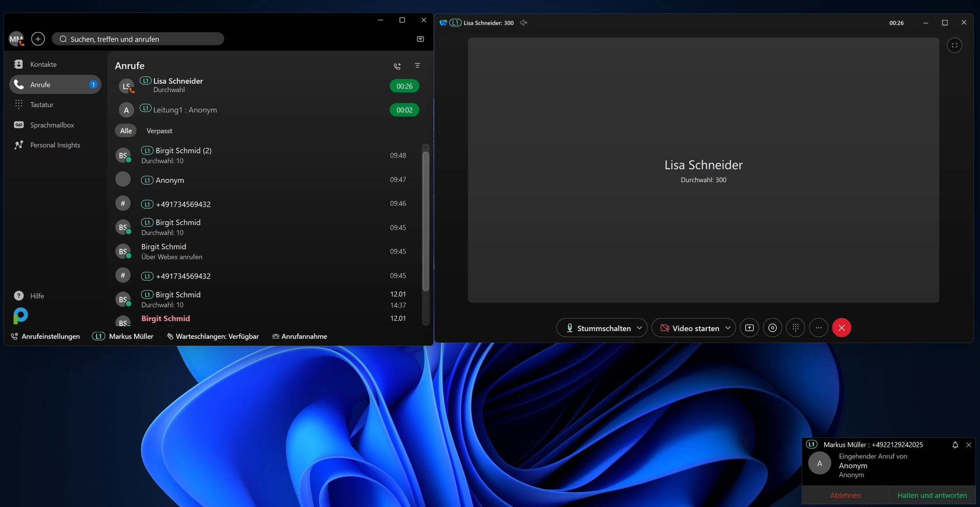Image resolution: width=980 pixels, height=507 pixels.
Task: Click the share screen icon
Action: (749, 328)
